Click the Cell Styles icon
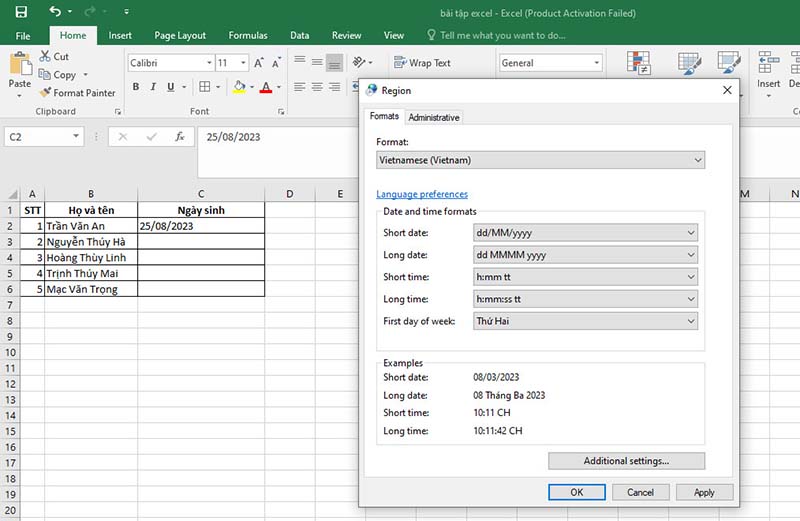The width and height of the screenshot is (800, 521). pos(729,63)
